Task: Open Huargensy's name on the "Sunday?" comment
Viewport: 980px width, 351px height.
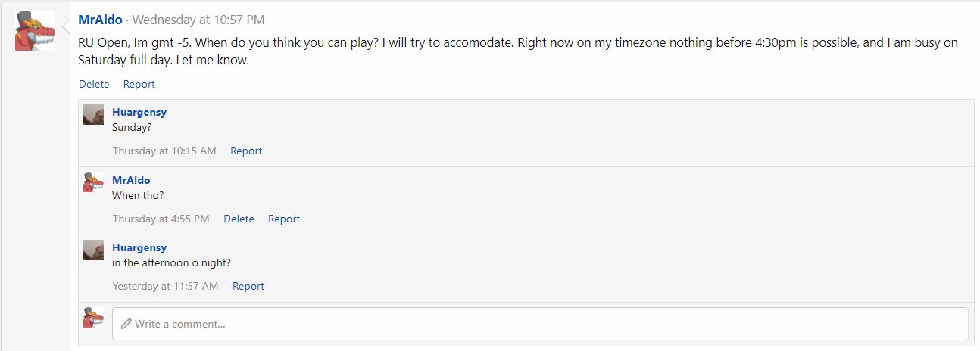Action: coord(139,112)
